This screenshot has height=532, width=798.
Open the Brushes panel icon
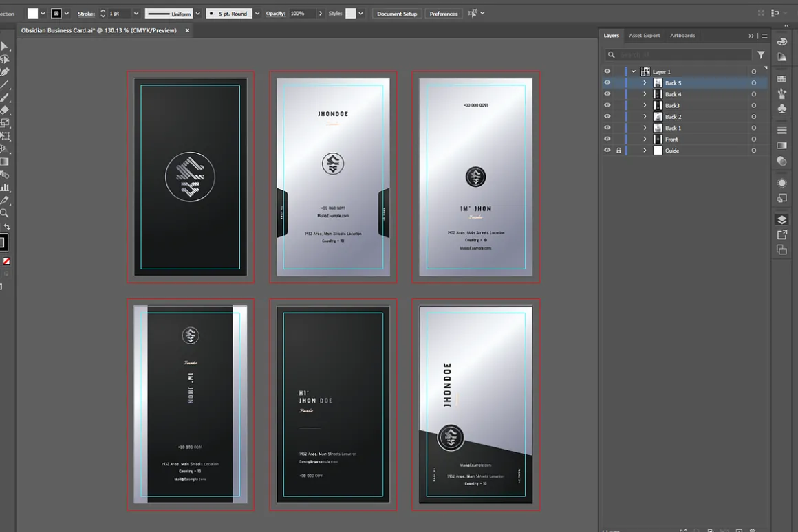(x=782, y=93)
